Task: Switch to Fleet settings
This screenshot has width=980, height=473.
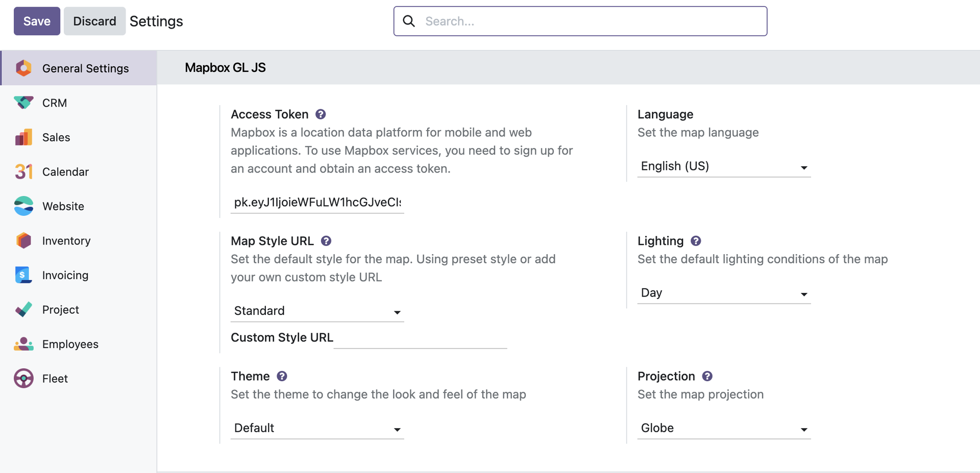Action: coord(79,379)
